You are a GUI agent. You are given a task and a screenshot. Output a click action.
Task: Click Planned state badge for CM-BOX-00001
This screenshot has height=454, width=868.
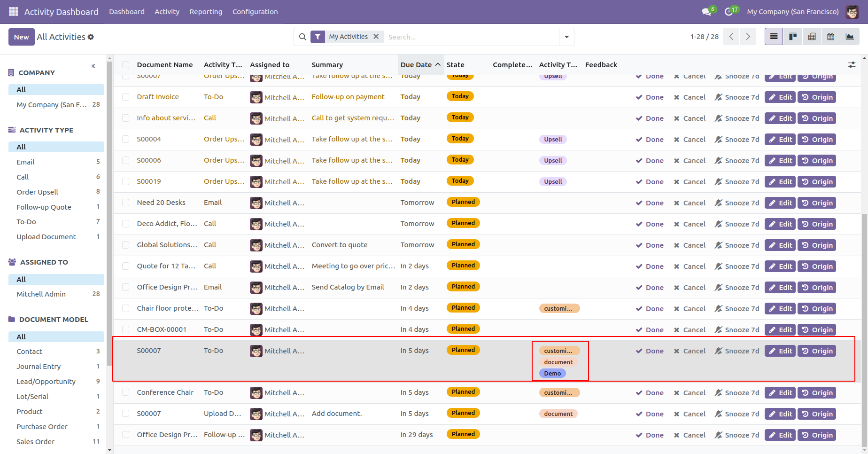(x=463, y=329)
